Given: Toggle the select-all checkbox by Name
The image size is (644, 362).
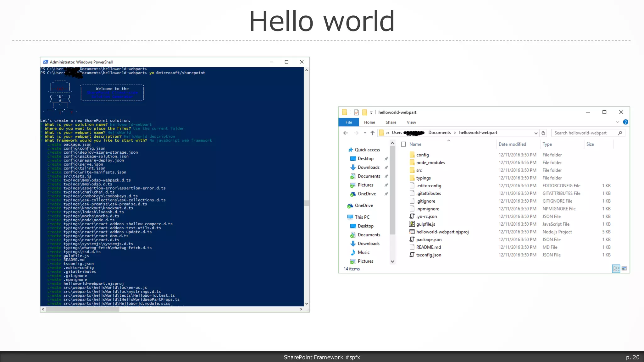Looking at the screenshot, I should (403, 144).
